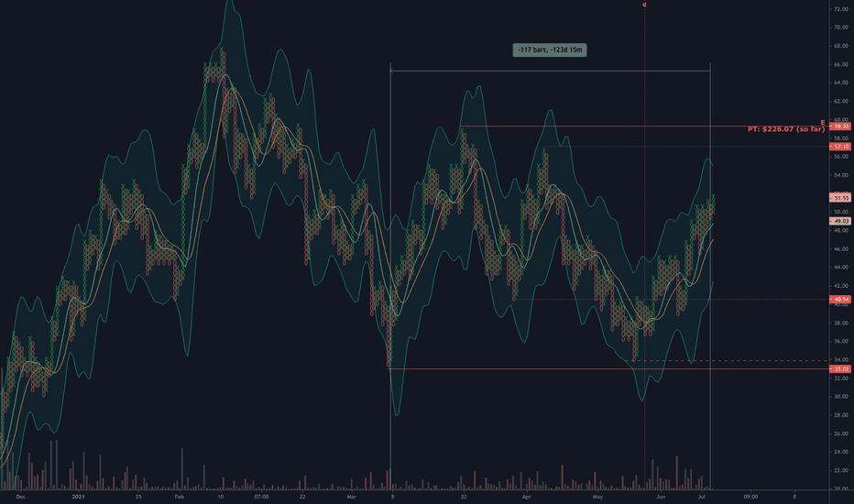Click the 'Dec' label on time axis
The height and width of the screenshot is (504, 854).
21,497
